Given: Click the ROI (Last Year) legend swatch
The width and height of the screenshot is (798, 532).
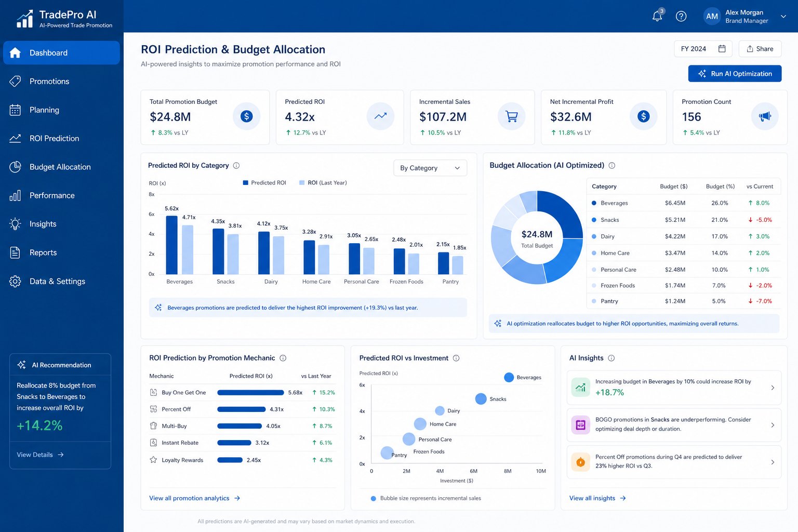Looking at the screenshot, I should click(x=302, y=183).
